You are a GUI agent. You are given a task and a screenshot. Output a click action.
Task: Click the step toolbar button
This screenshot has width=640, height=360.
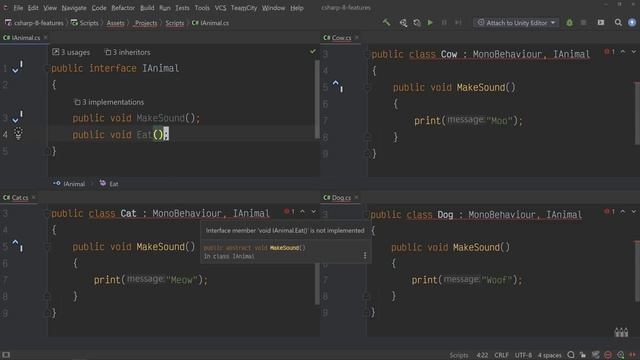[x=458, y=23]
